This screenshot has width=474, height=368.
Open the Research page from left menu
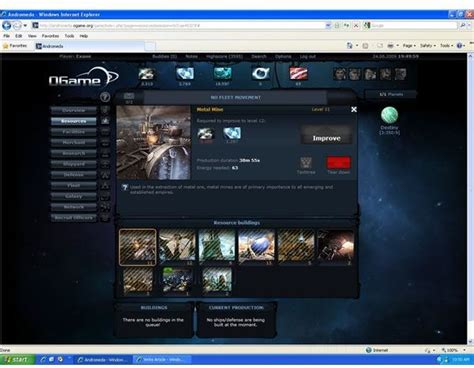(74, 153)
